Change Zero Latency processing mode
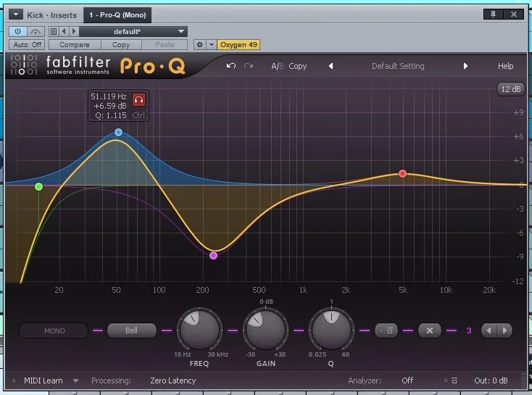 (173, 381)
